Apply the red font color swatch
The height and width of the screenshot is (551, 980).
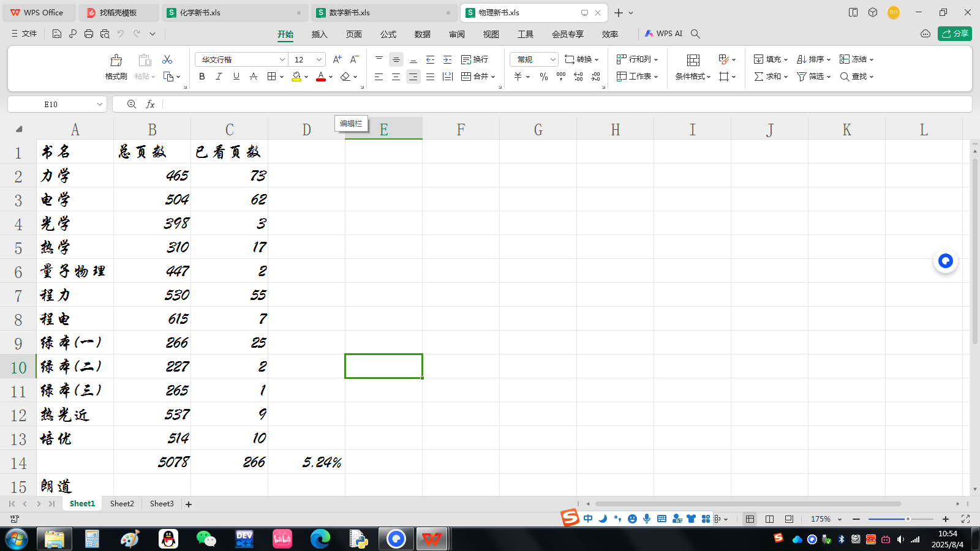tap(321, 77)
